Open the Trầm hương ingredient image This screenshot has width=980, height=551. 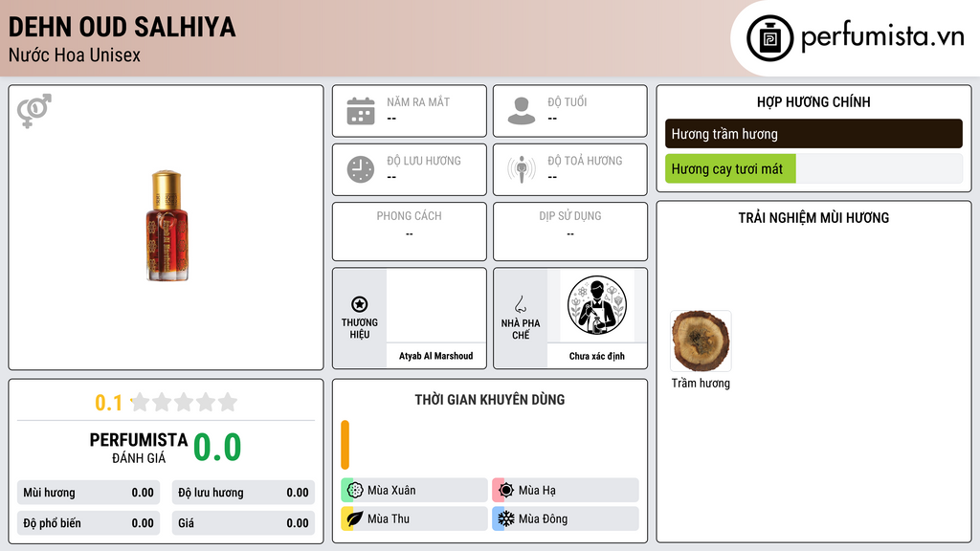pyautogui.click(x=701, y=342)
